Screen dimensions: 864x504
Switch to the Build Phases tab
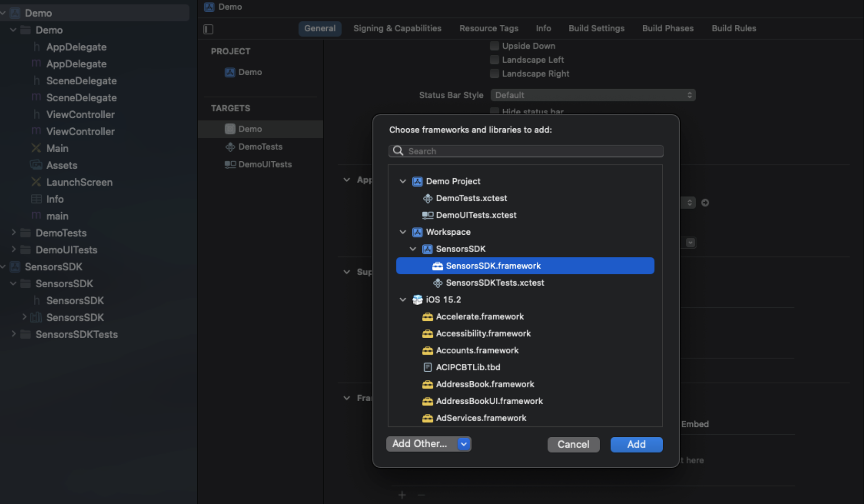(668, 28)
